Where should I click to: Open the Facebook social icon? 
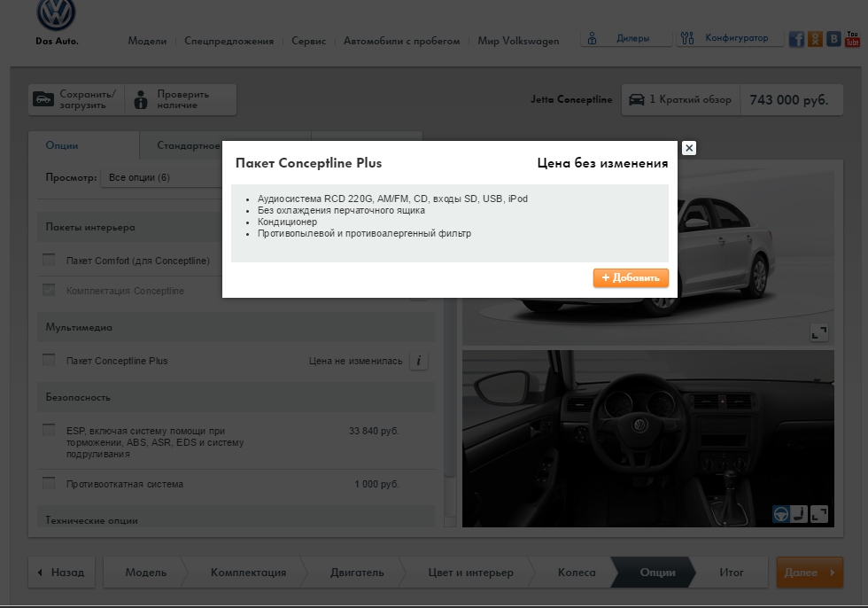tap(796, 39)
